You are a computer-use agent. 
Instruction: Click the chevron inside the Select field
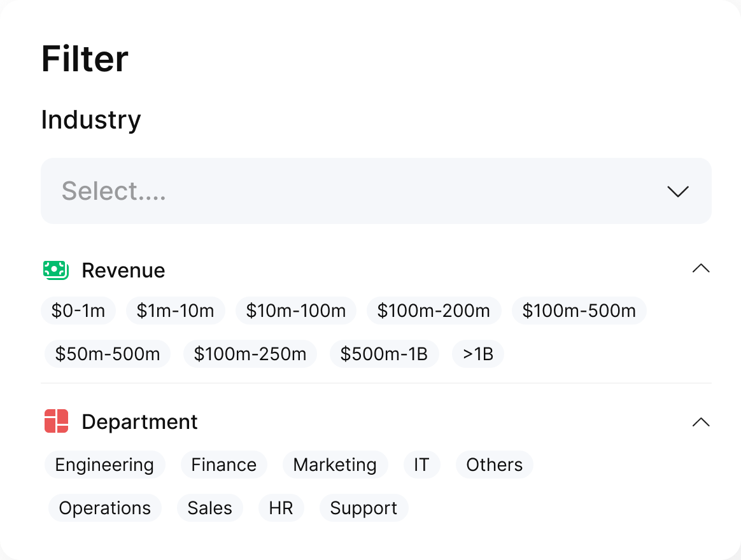[677, 191]
